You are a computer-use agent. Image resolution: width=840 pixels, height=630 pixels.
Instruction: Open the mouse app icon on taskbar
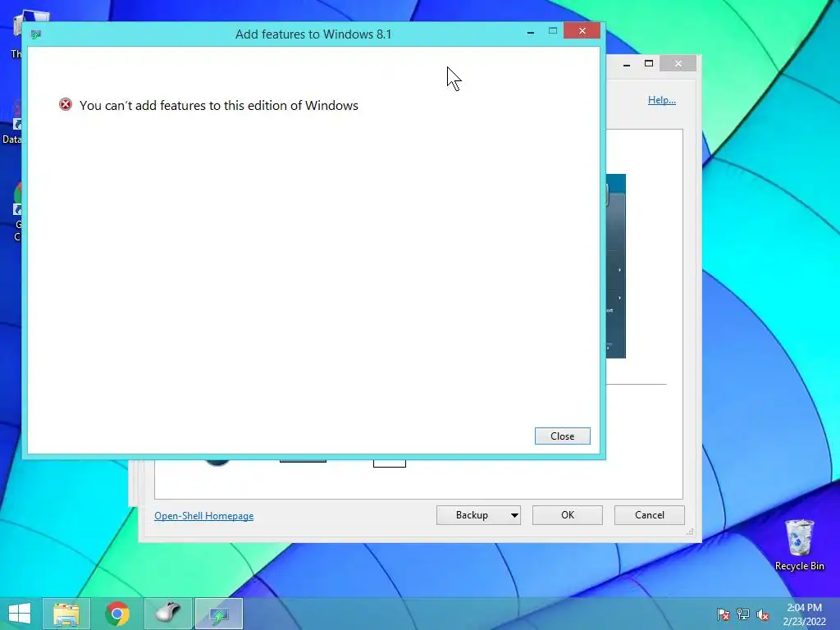[x=167, y=614]
